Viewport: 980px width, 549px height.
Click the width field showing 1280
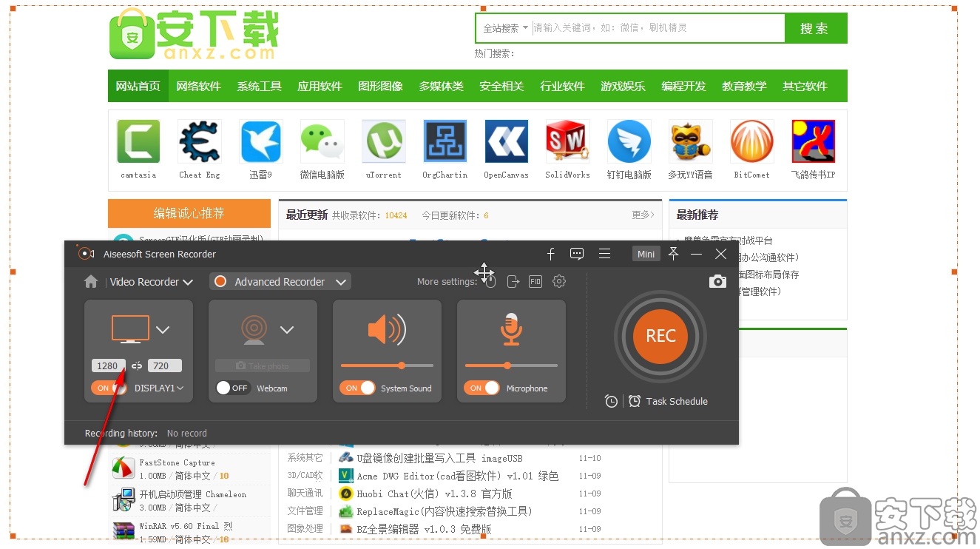(109, 366)
